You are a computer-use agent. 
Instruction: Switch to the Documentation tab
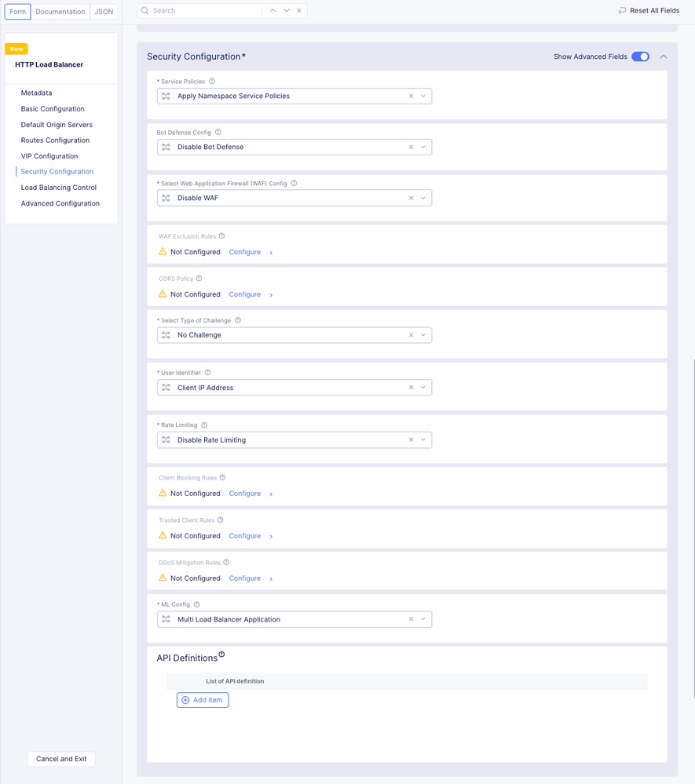click(x=60, y=12)
